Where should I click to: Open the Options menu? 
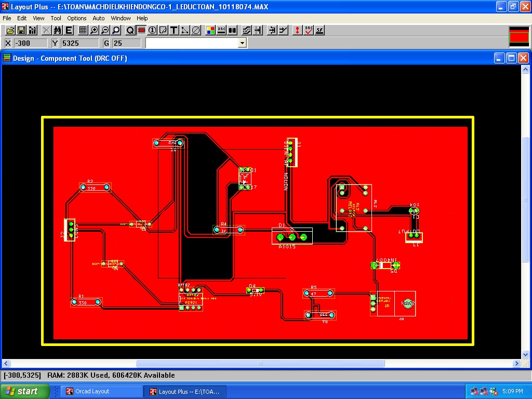click(x=76, y=18)
